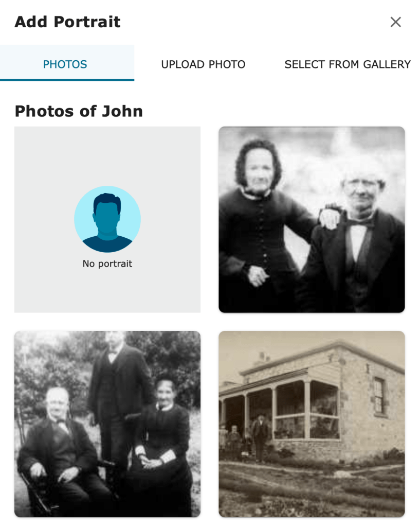Click the standing man in garden photo

click(x=118, y=397)
